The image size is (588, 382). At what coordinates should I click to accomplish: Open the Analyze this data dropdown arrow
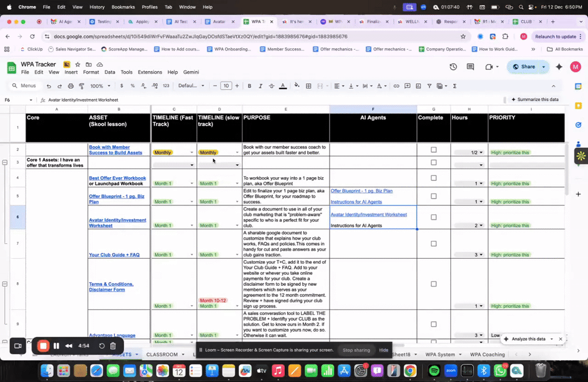coord(552,339)
